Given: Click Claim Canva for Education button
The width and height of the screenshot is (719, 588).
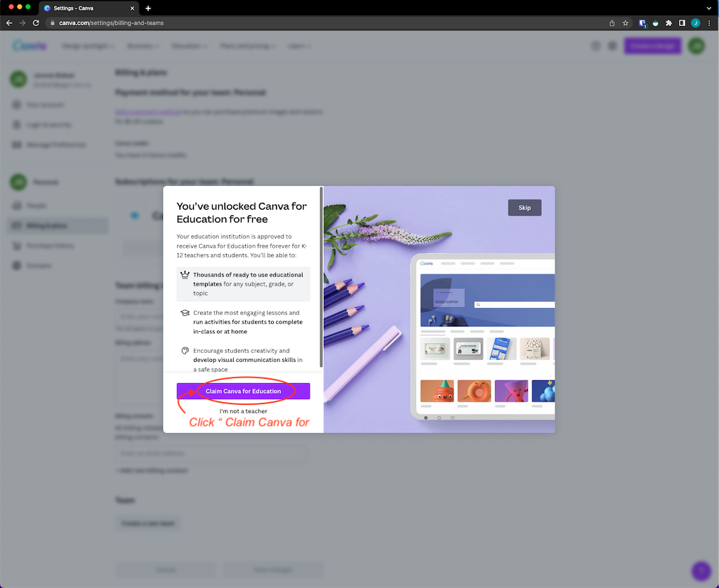Looking at the screenshot, I should point(243,391).
